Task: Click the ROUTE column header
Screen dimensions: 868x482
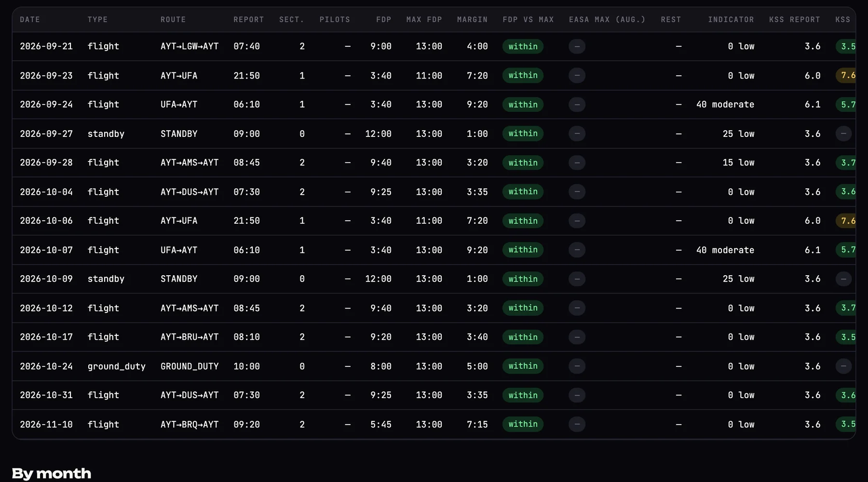Action: click(x=173, y=20)
